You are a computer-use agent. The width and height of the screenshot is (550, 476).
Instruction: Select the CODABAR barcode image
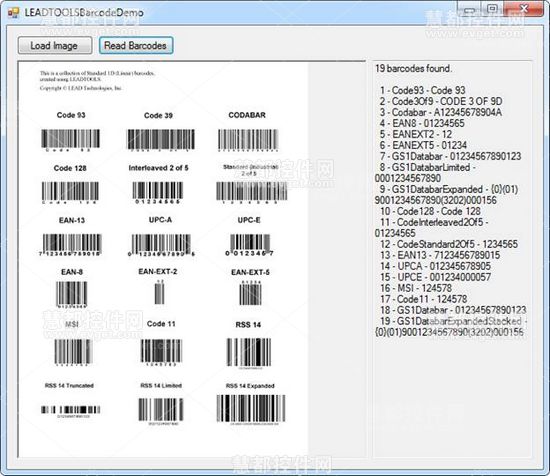point(248,140)
